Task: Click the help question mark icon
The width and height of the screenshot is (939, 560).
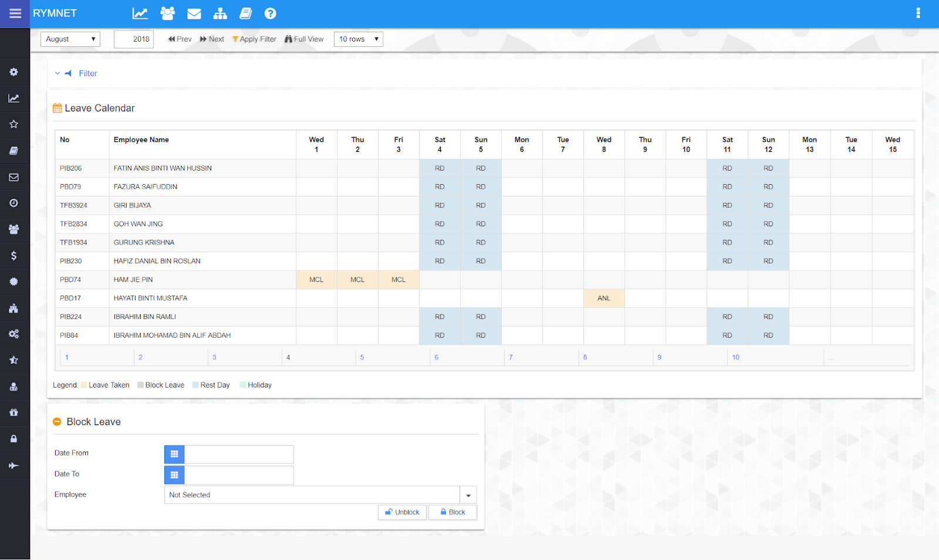Action: 270,13
